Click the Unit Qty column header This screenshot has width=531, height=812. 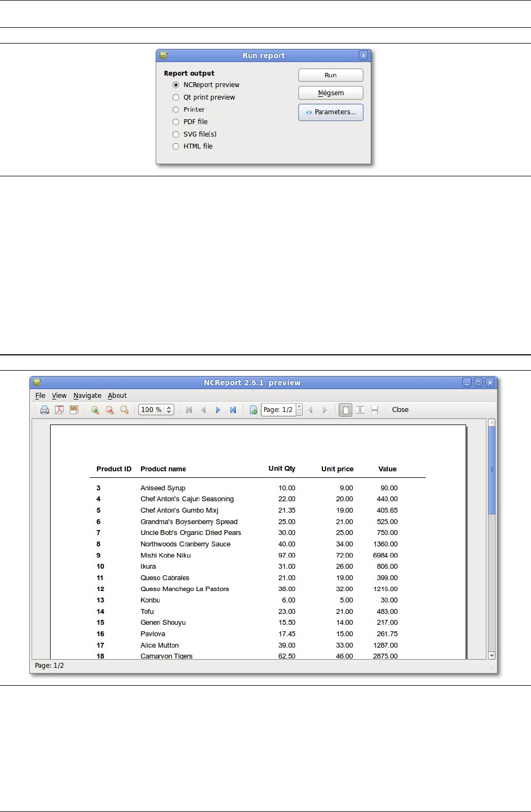pyautogui.click(x=282, y=469)
